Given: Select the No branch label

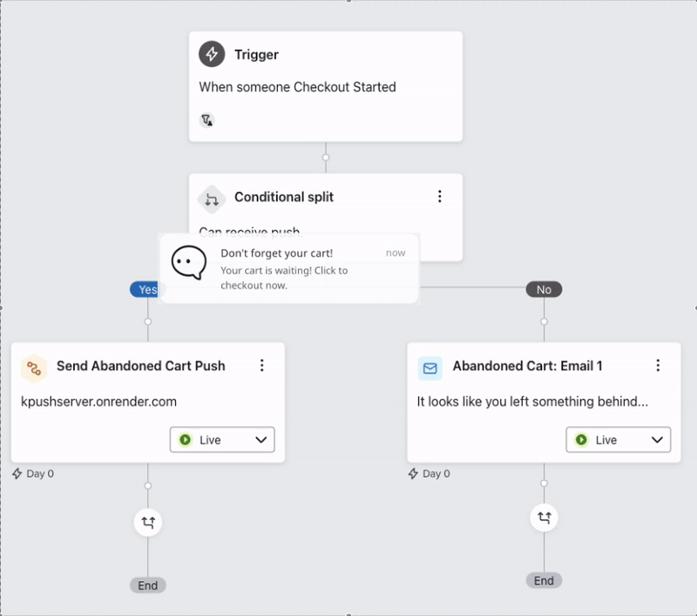Looking at the screenshot, I should click(544, 289).
